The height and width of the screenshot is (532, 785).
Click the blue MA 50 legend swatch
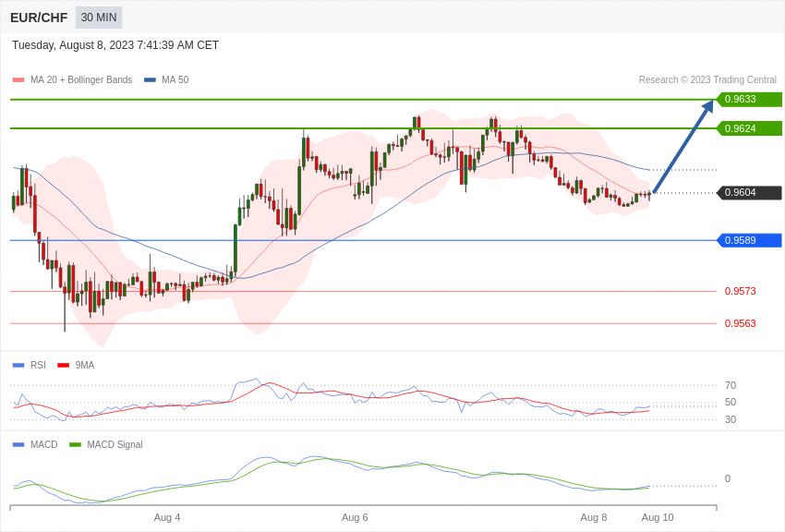tap(150, 80)
